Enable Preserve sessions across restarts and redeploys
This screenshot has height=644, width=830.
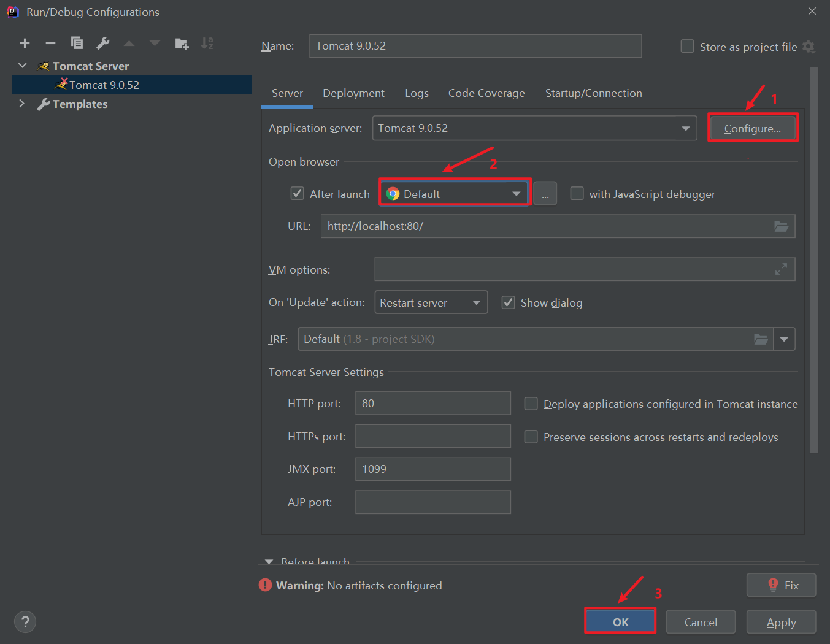tap(531, 437)
